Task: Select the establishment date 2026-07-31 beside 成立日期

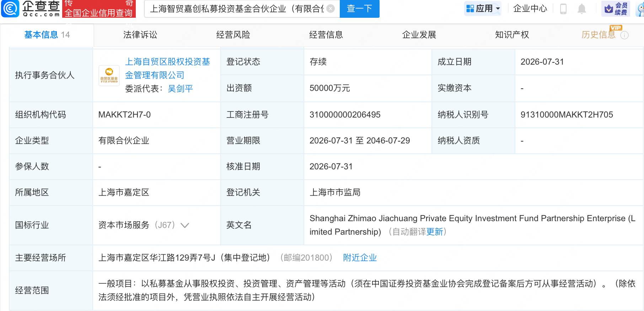Action: (x=542, y=62)
